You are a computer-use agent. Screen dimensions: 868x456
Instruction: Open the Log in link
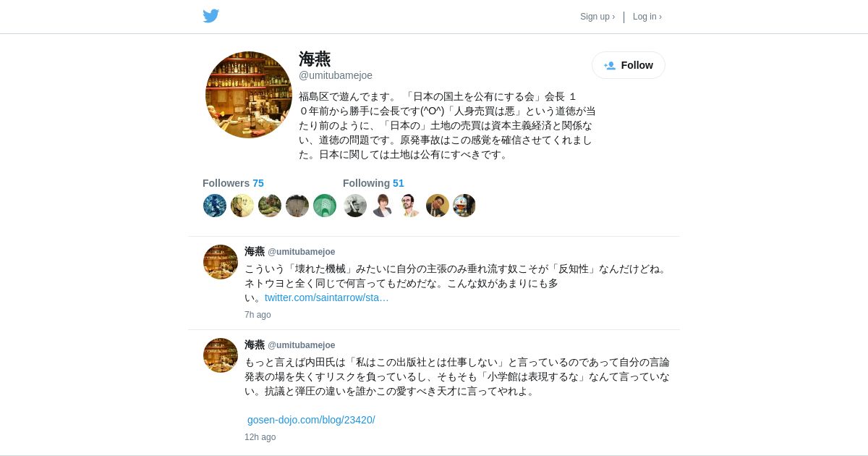click(x=647, y=17)
